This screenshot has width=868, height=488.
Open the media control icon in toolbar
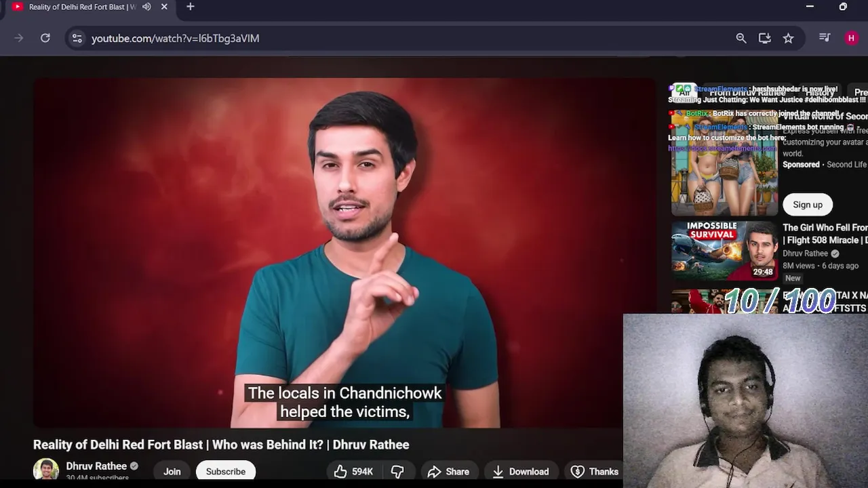(825, 38)
